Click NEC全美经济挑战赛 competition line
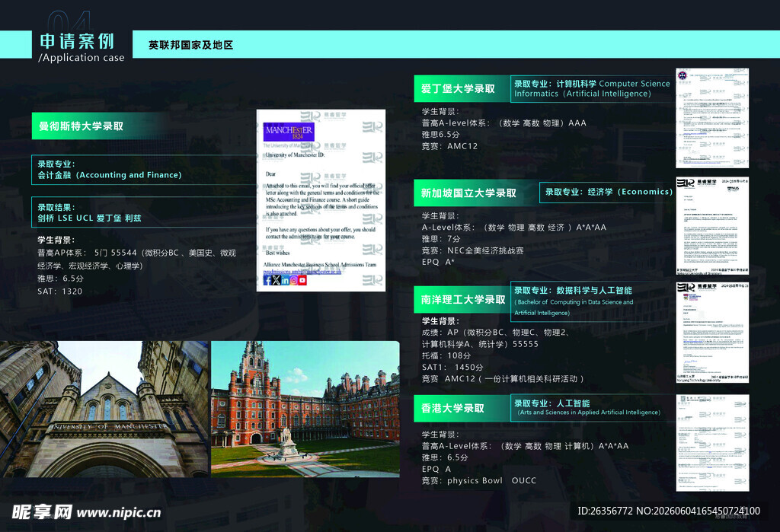 click(472, 250)
